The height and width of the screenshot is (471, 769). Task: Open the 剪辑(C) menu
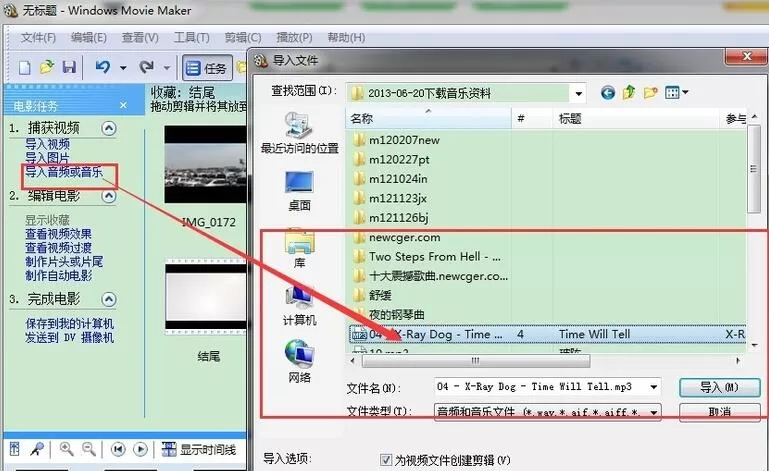click(243, 38)
